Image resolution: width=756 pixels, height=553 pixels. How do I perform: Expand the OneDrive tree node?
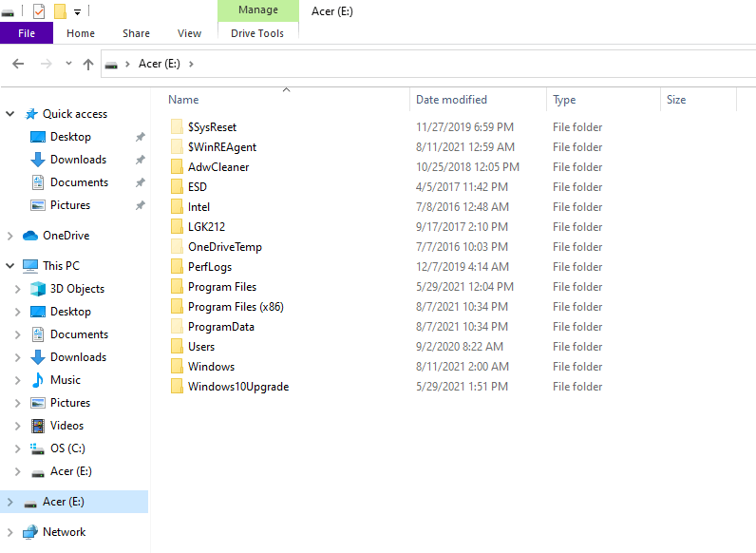[x=10, y=236]
